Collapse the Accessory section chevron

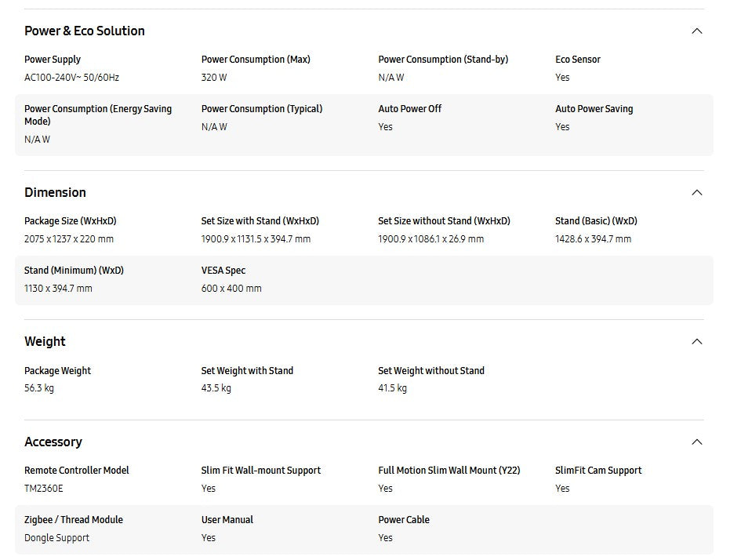(696, 442)
